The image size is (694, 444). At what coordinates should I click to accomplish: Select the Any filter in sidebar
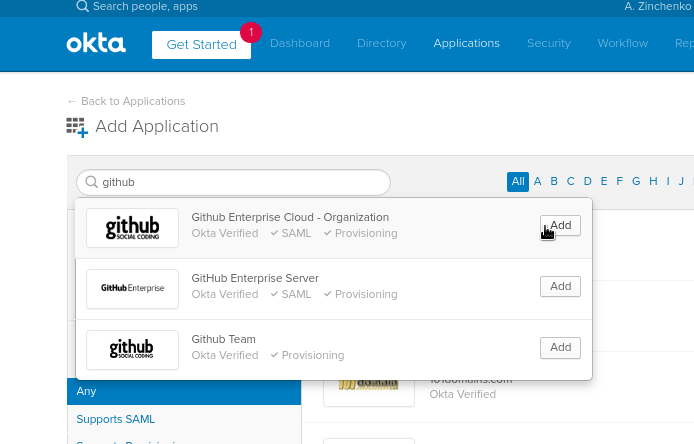184,391
